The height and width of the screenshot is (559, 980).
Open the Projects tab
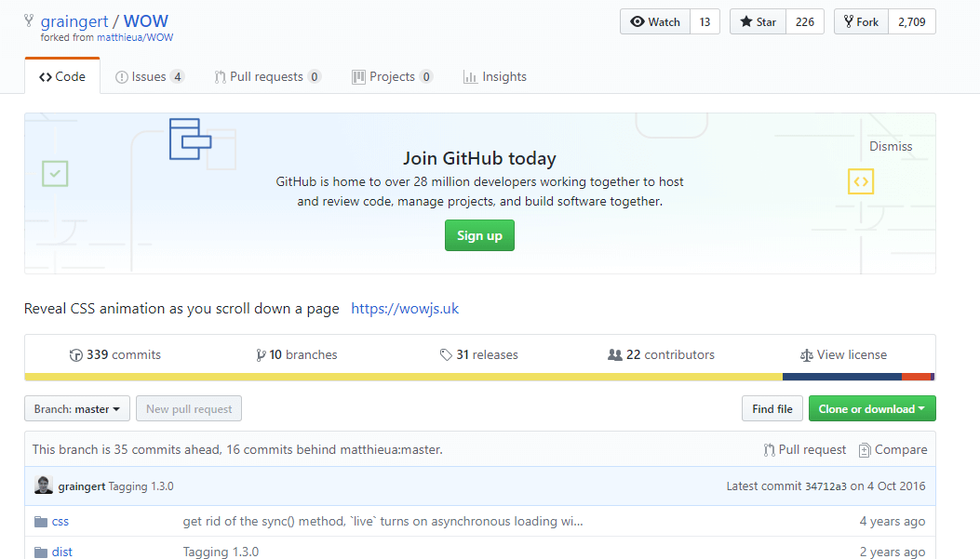pos(393,76)
